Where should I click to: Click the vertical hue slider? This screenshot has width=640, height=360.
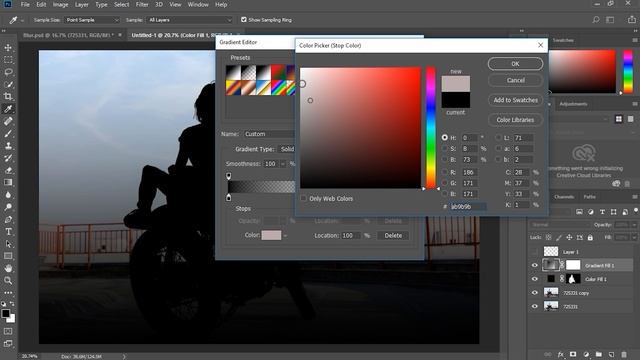point(431,128)
